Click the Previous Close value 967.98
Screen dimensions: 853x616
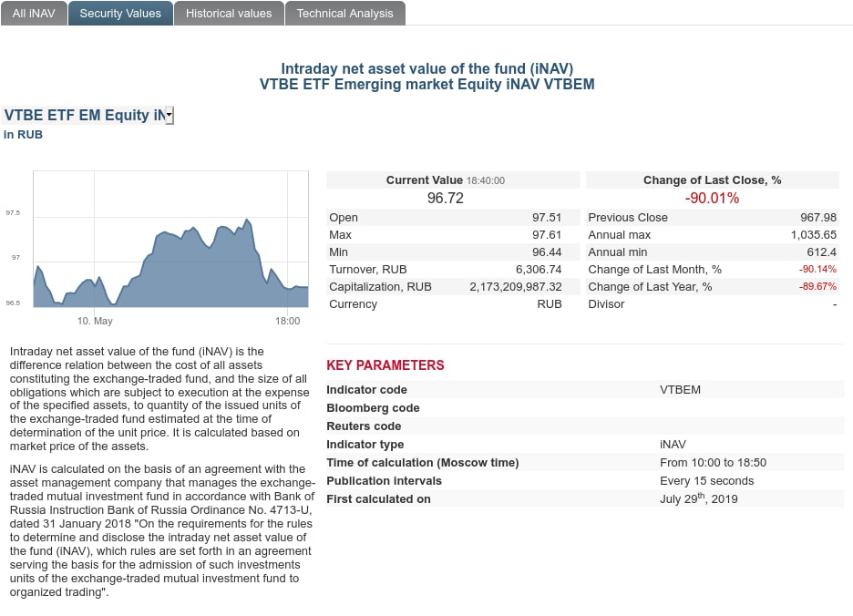(818, 218)
